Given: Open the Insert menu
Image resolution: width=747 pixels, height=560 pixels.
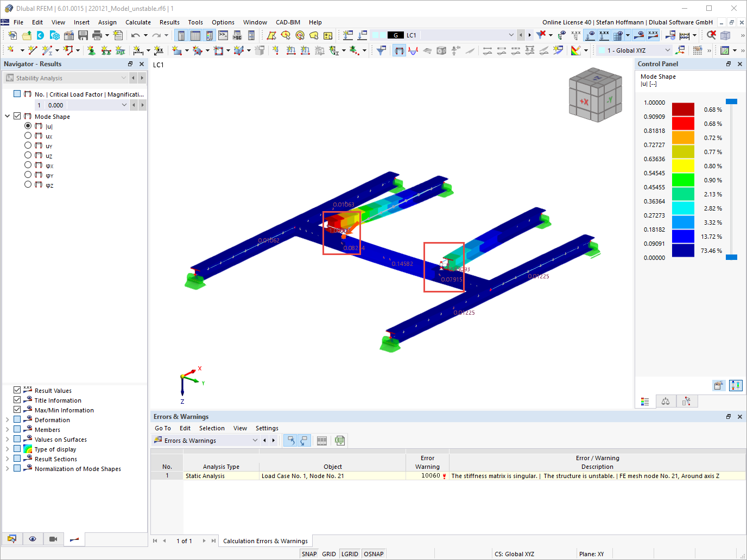Looking at the screenshot, I should point(81,22).
